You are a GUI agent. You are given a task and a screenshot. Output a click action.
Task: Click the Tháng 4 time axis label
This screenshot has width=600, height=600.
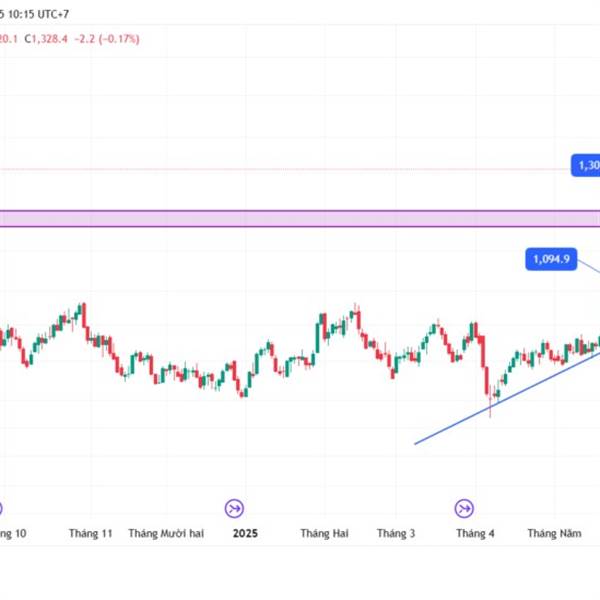coord(475,533)
